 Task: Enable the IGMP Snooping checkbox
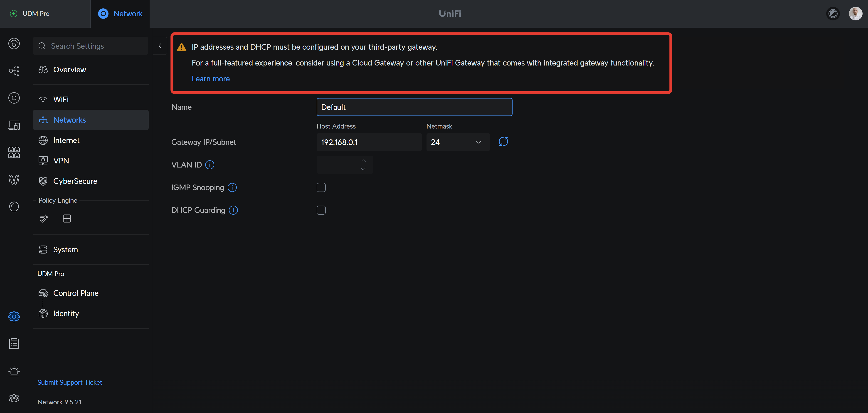point(321,187)
